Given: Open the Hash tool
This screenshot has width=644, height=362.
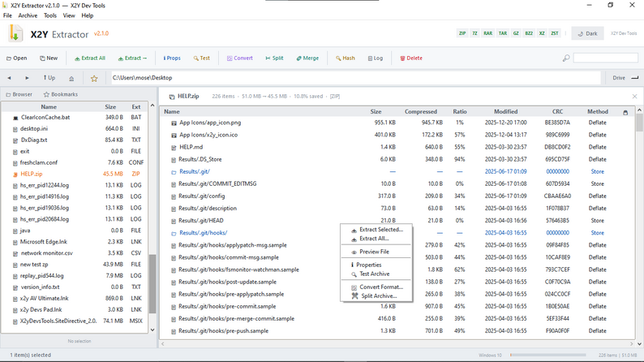Looking at the screenshot, I should point(346,58).
